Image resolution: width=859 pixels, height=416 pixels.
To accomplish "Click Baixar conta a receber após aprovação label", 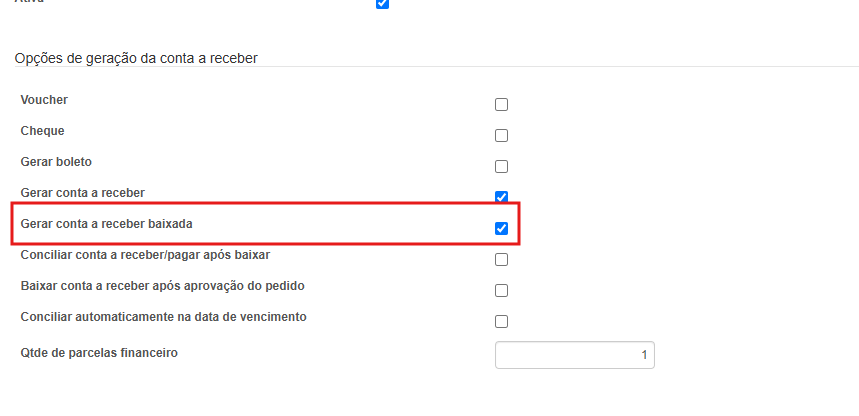I will pyautogui.click(x=162, y=286).
